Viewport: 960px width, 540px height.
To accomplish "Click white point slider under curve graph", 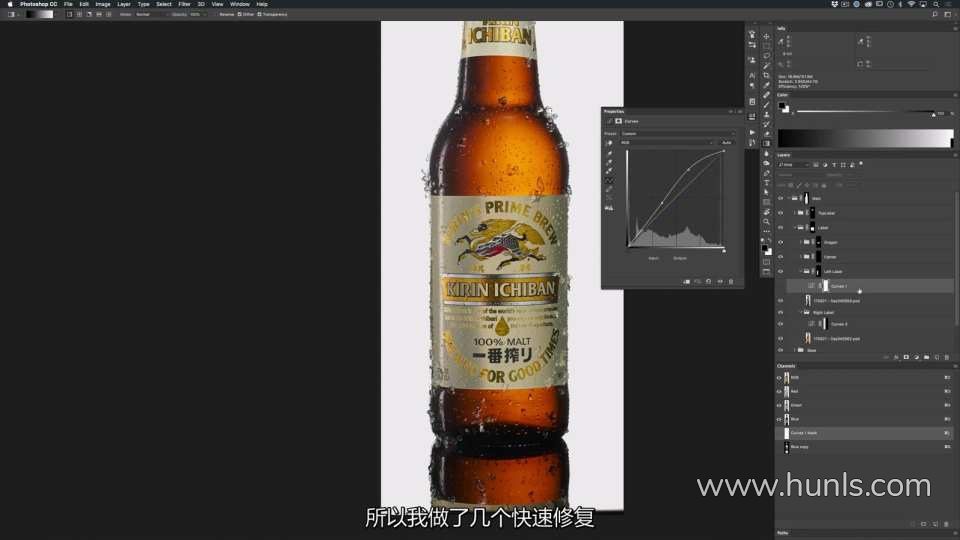I will [x=724, y=250].
